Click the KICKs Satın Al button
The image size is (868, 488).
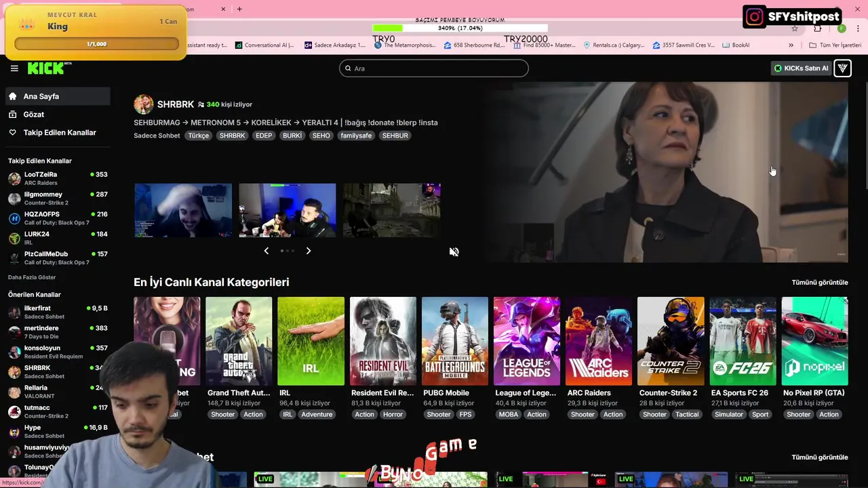click(x=801, y=68)
